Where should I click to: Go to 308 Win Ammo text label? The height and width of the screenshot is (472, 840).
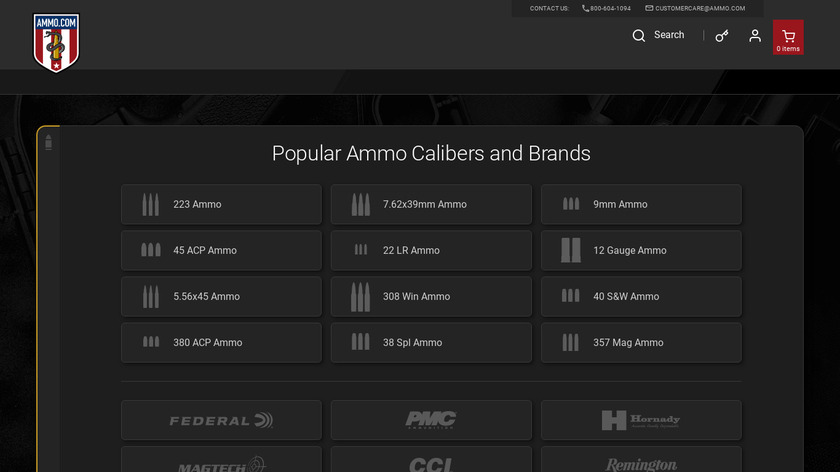pos(416,297)
